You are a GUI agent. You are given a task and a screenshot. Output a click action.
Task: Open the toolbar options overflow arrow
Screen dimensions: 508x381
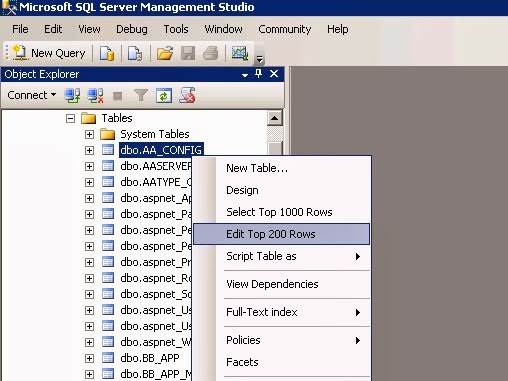click(259, 59)
